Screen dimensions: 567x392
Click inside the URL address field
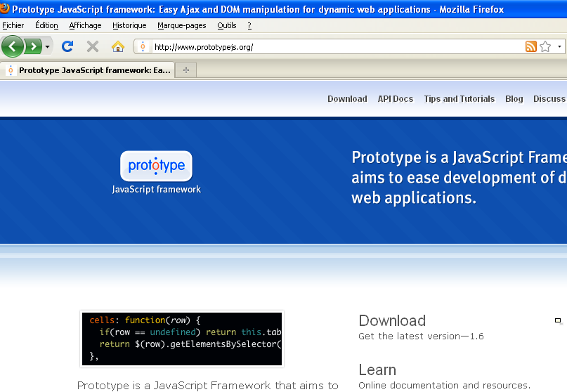[330, 47]
